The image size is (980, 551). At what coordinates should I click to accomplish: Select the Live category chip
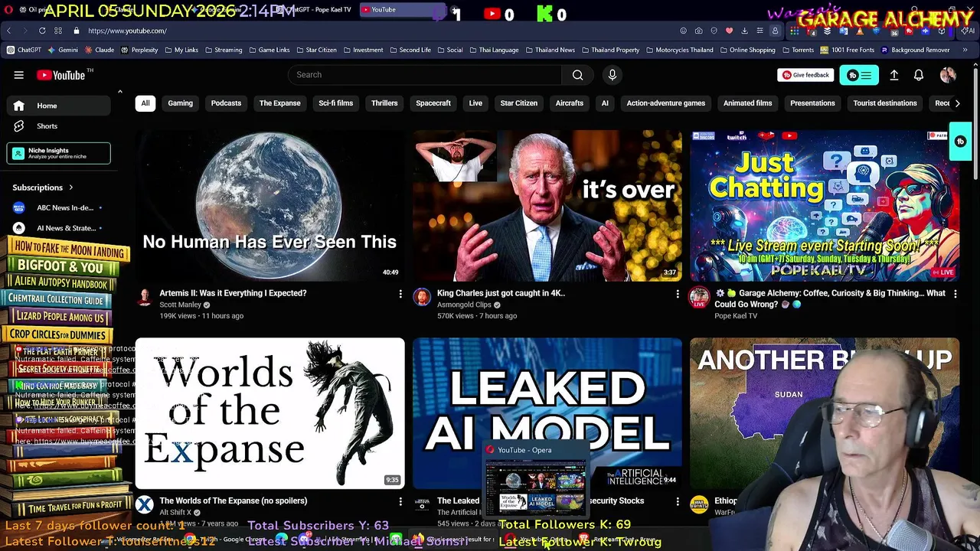[475, 103]
